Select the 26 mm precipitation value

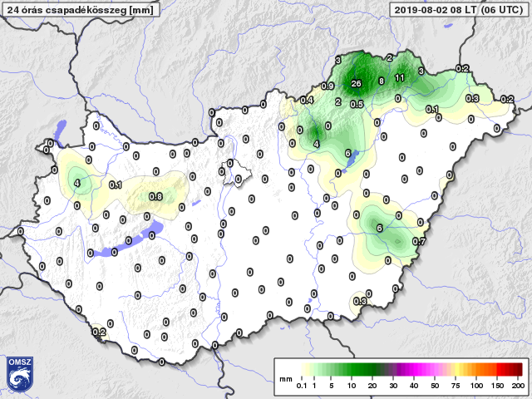click(356, 84)
